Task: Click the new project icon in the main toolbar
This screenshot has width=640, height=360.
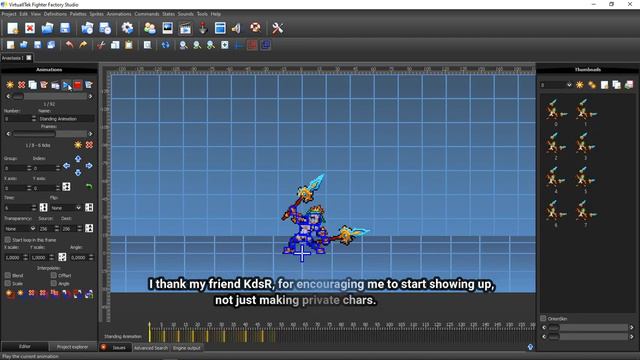Action: pos(13,28)
